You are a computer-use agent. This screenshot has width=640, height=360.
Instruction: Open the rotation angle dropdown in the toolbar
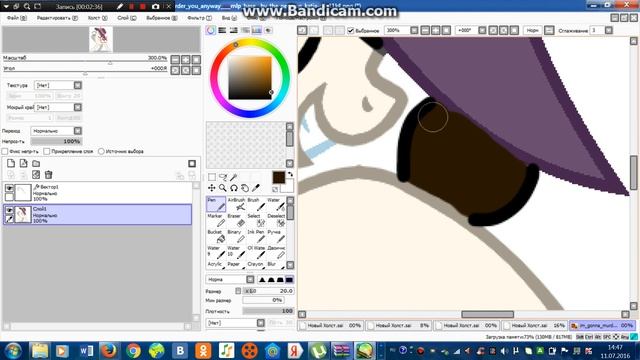pos(482,31)
